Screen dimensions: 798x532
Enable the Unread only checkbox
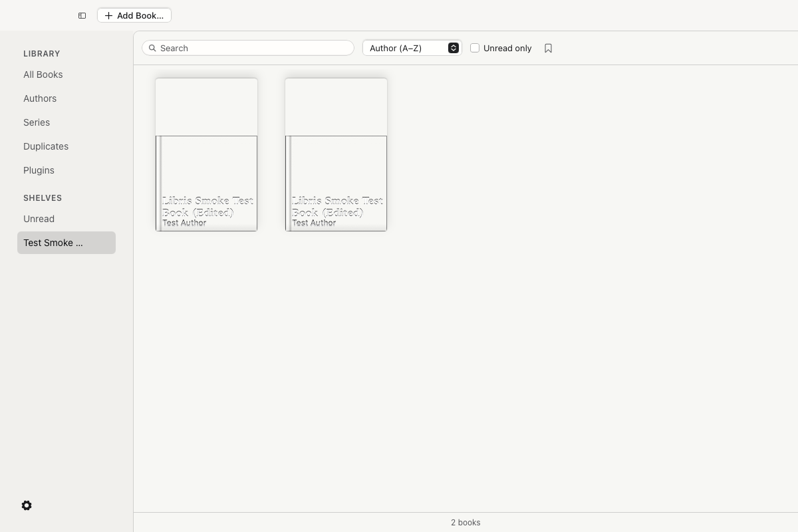pos(475,48)
